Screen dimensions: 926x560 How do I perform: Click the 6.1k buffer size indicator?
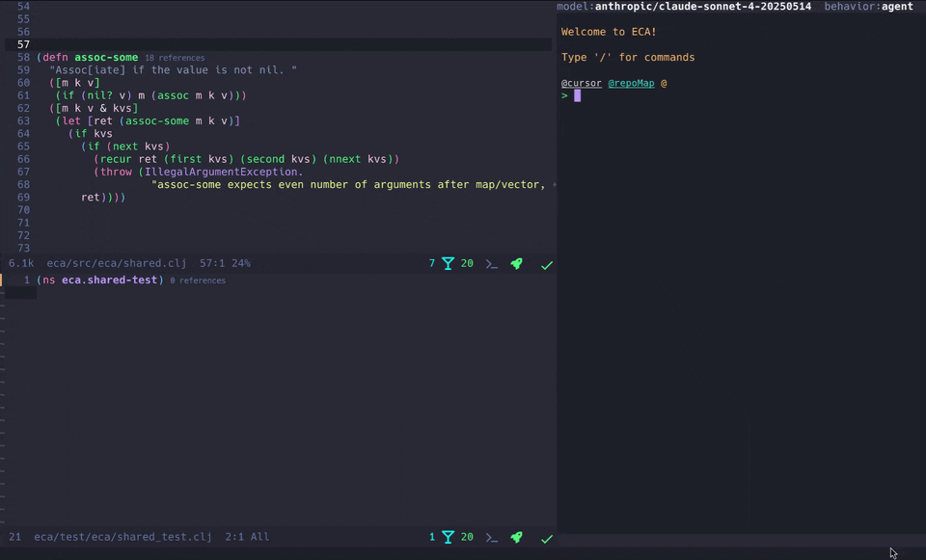[x=21, y=263]
